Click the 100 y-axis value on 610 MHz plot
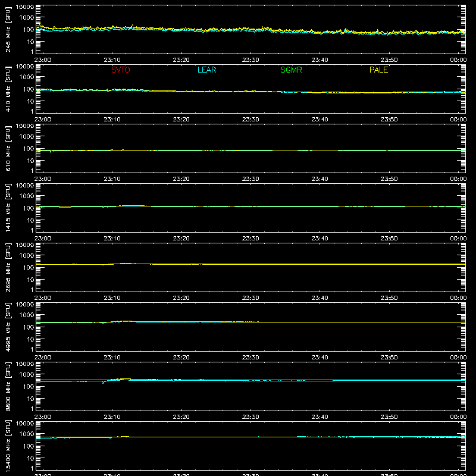Image resolution: width=476 pixels, height=476 pixels. point(29,149)
